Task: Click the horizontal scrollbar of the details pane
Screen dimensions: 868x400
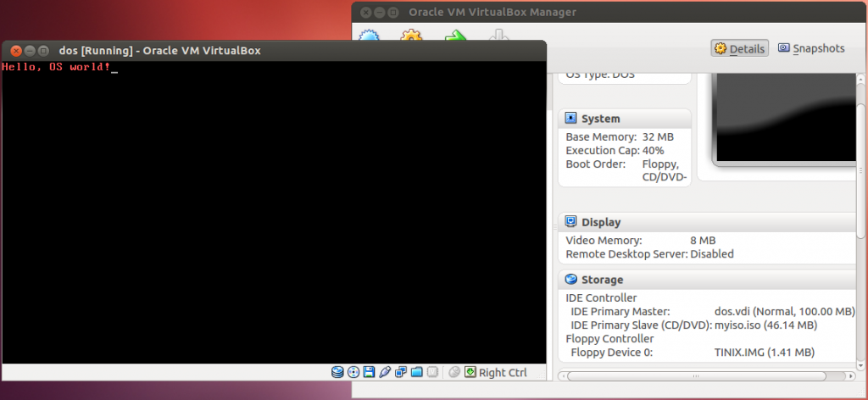Action: (x=697, y=376)
